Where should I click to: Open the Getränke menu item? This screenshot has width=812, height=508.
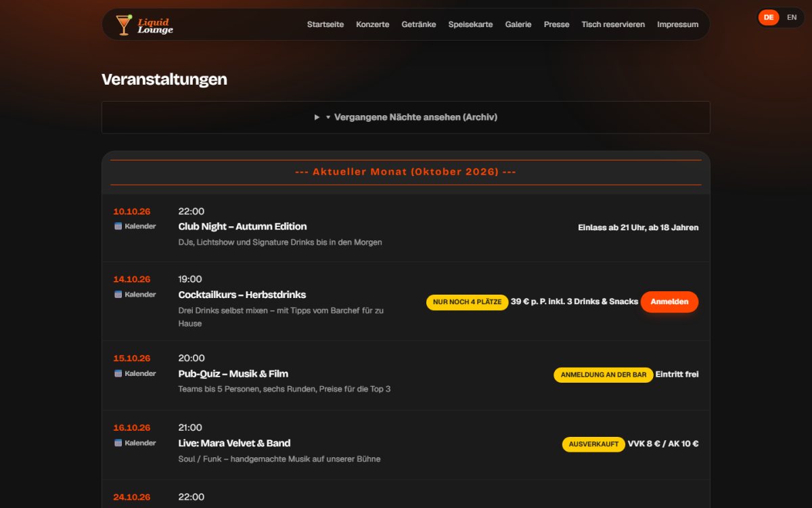pyautogui.click(x=419, y=24)
